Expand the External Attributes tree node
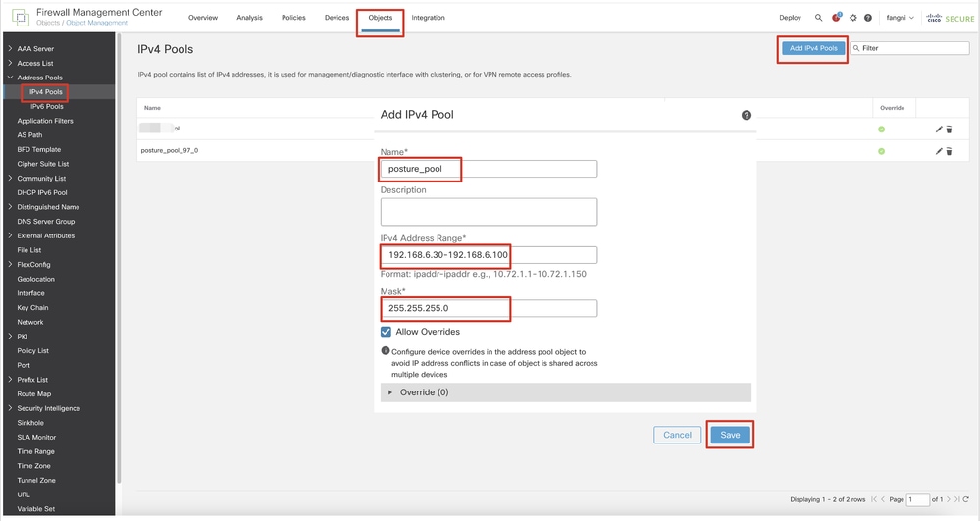 coord(10,235)
